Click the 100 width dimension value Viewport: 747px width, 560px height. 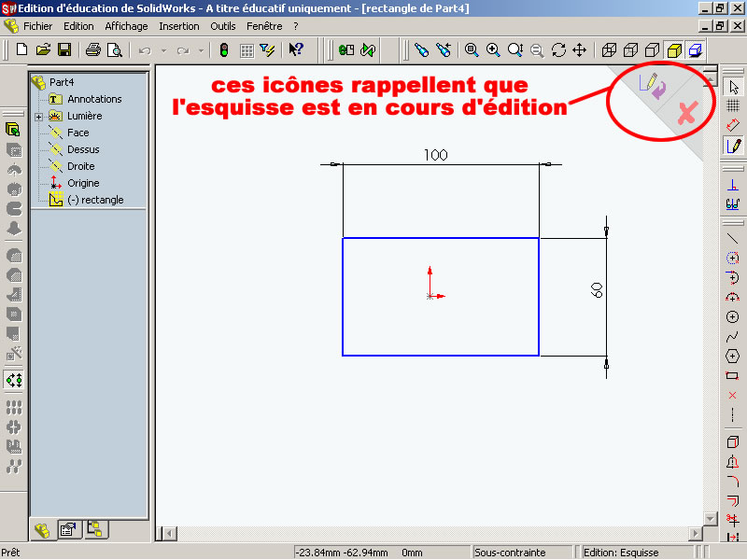coord(435,155)
